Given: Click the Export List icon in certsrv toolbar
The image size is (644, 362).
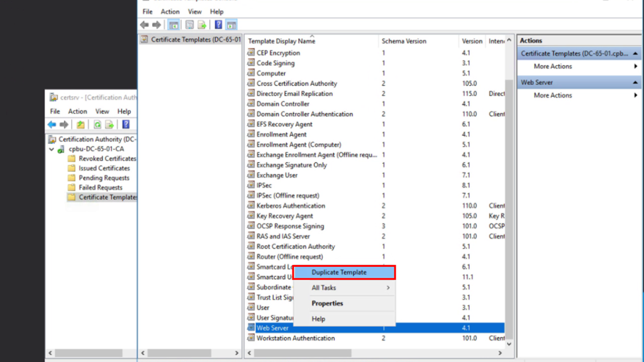Looking at the screenshot, I should 109,125.
